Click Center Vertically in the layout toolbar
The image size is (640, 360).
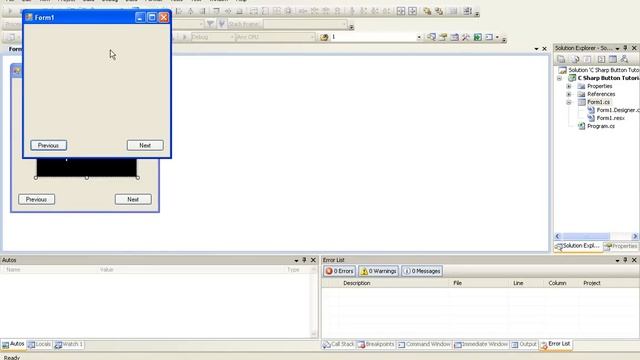pos(413,11)
